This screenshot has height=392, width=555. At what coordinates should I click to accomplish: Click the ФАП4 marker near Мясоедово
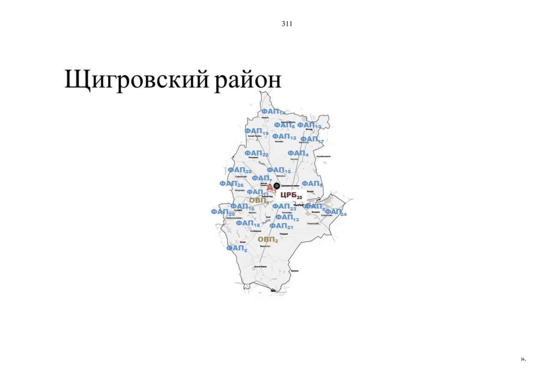pyautogui.click(x=297, y=153)
